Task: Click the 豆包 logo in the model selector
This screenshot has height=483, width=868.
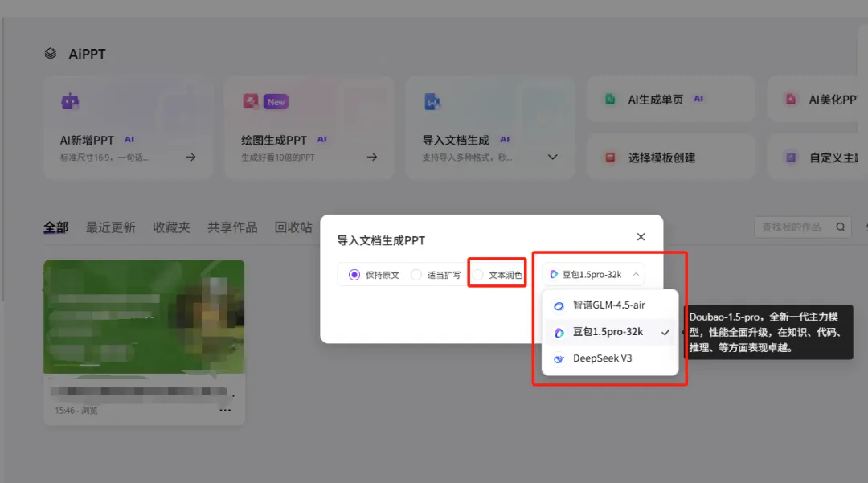Action: (554, 274)
